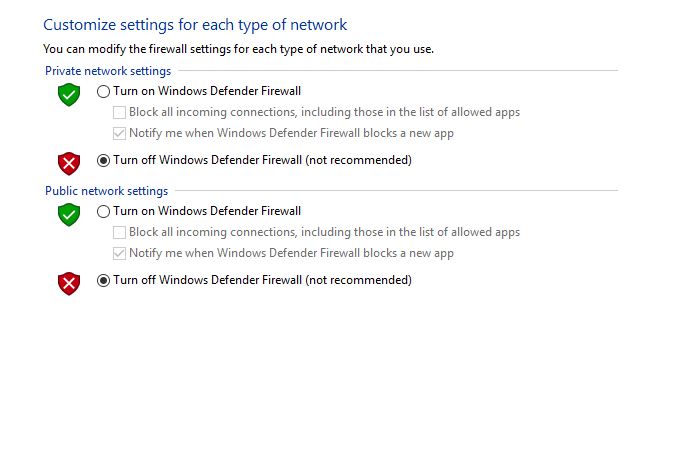Click the 'Private network settings' group heading
Viewport: 676px width, 470px height.
click(x=108, y=71)
